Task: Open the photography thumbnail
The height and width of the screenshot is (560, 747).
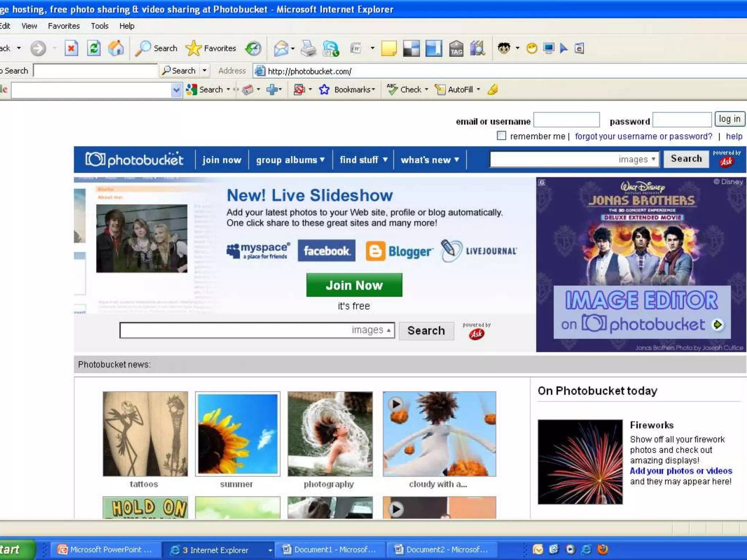Action: coord(330,434)
